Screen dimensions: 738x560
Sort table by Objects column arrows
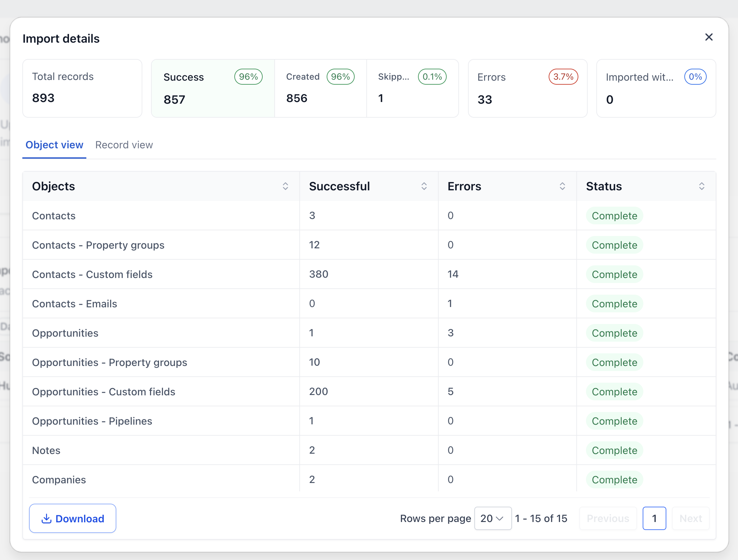(285, 186)
